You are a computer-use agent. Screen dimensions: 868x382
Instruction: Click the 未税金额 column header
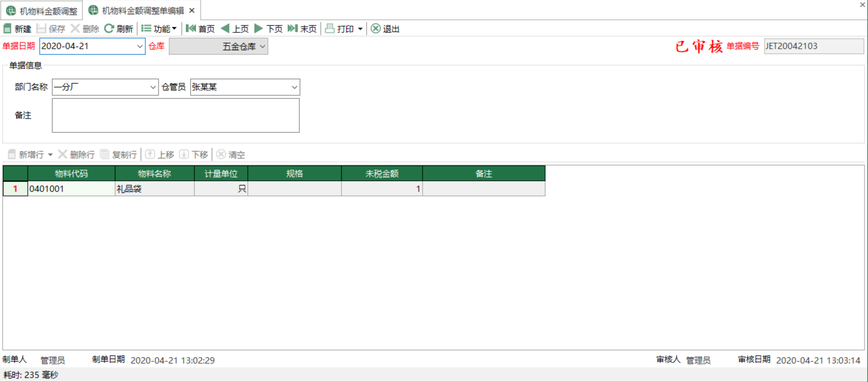pos(382,174)
